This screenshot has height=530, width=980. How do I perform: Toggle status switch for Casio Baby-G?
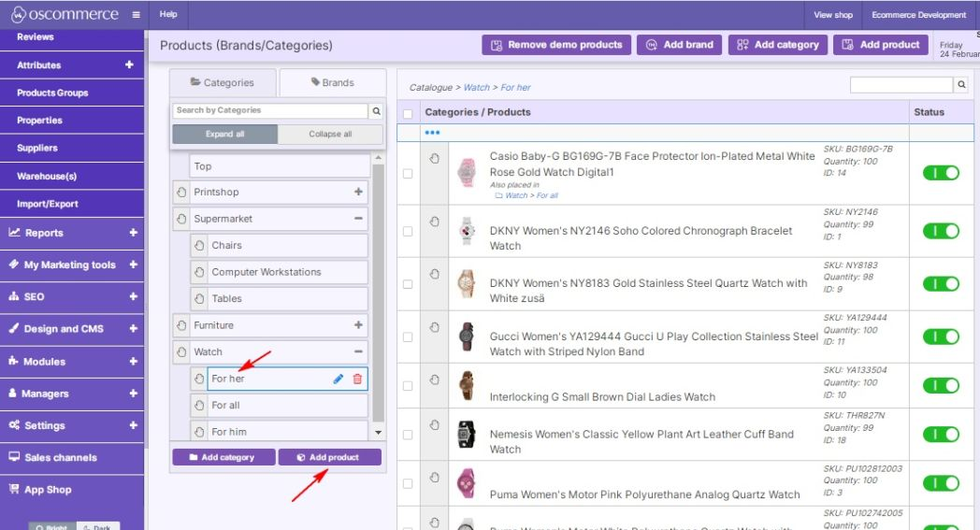pyautogui.click(x=941, y=173)
